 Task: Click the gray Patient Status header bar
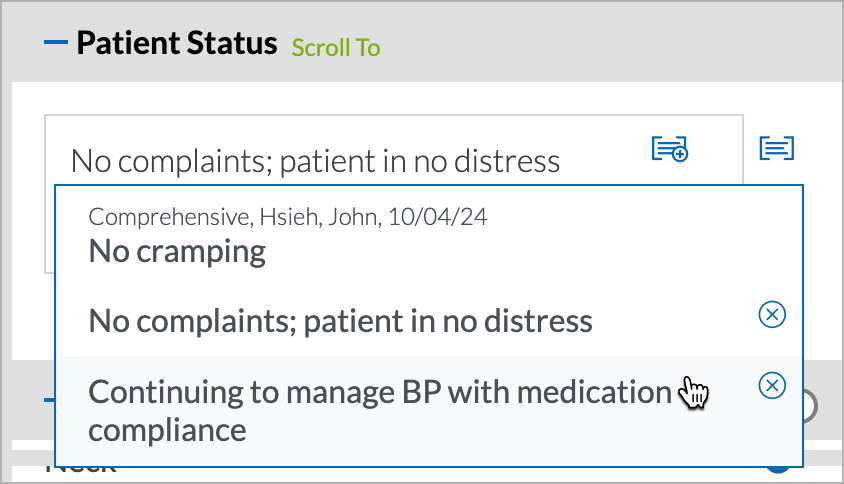[592, 43]
